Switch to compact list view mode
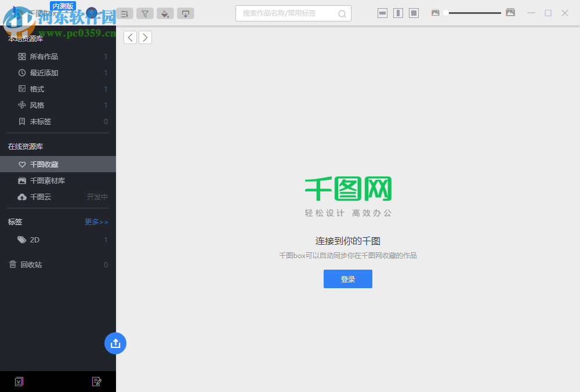The image size is (580, 392). [x=382, y=12]
